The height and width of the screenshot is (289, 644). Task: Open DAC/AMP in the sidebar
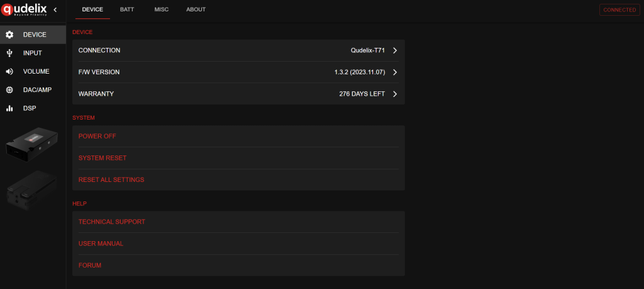pos(33,89)
